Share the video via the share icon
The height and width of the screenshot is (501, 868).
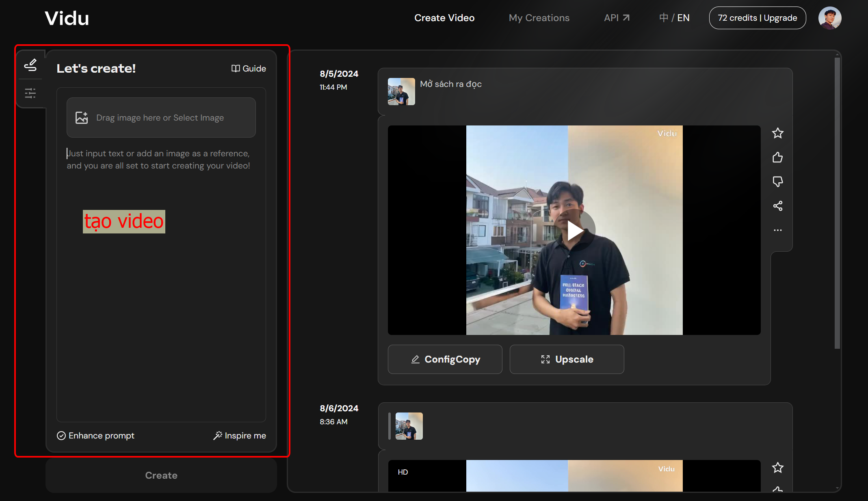click(778, 206)
